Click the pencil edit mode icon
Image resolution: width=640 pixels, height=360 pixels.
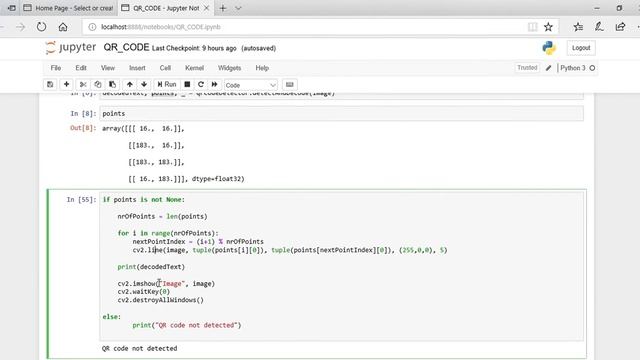click(549, 68)
